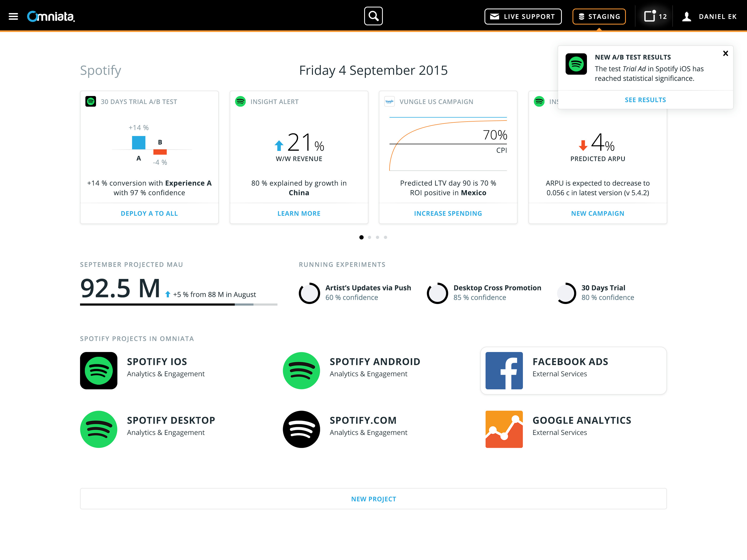Image resolution: width=747 pixels, height=560 pixels.
Task: Click the 92.5 M projected MAU value
Action: coord(120,288)
